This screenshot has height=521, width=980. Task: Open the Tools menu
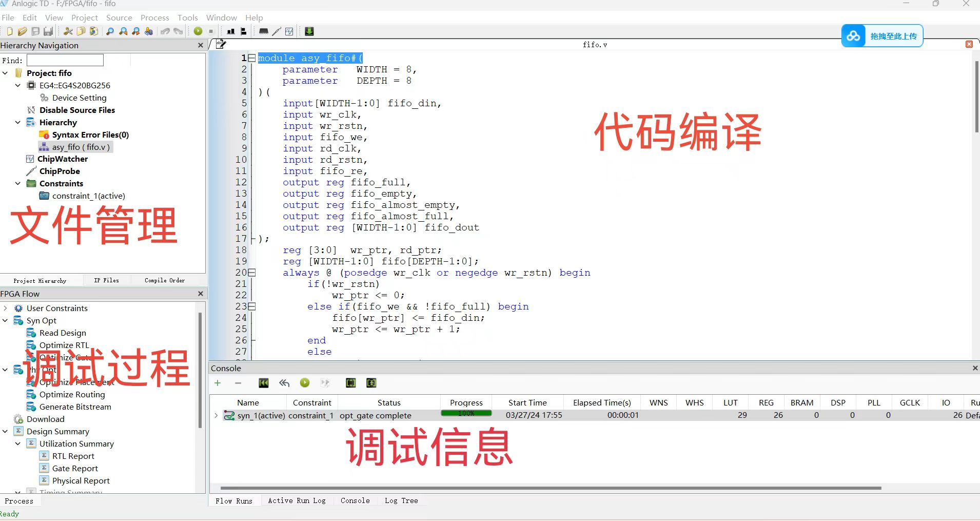click(187, 17)
